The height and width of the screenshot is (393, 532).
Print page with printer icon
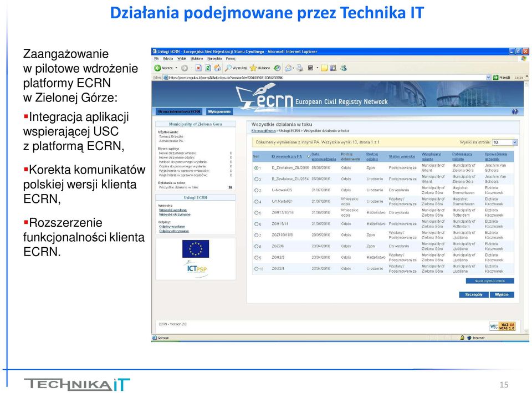300,68
